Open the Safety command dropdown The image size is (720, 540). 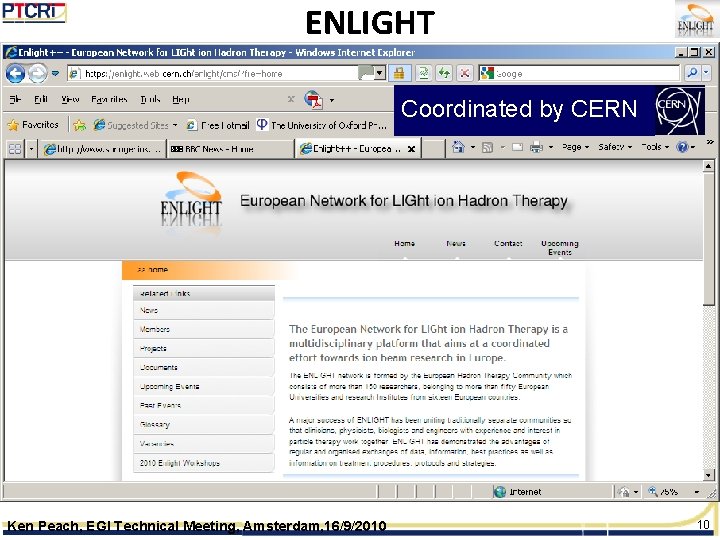[615, 147]
